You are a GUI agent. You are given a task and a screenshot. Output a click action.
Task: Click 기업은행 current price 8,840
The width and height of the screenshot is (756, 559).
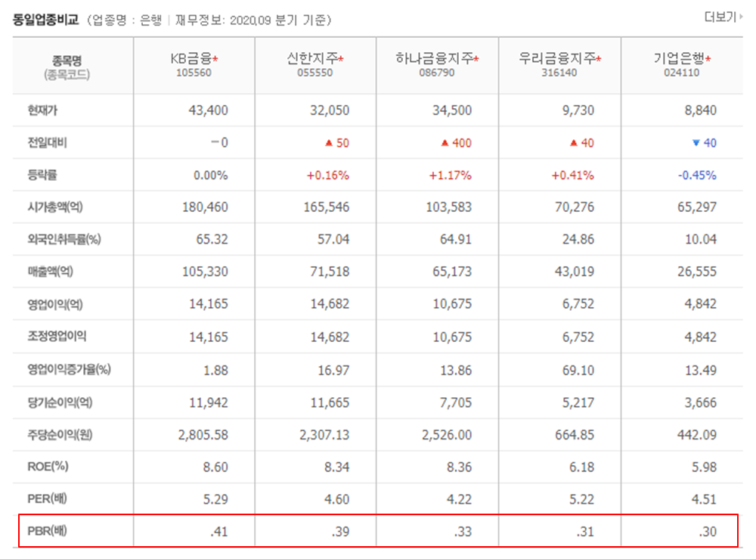(x=701, y=110)
